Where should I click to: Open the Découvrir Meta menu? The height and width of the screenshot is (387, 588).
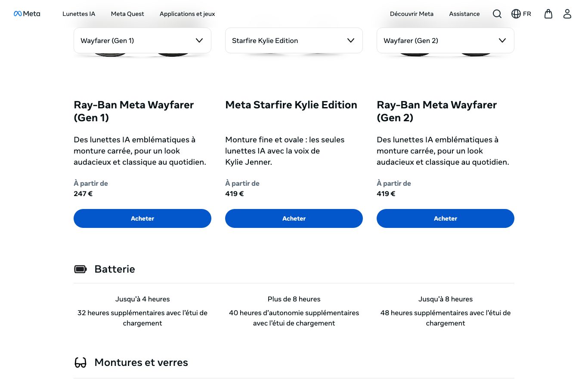pyautogui.click(x=412, y=14)
